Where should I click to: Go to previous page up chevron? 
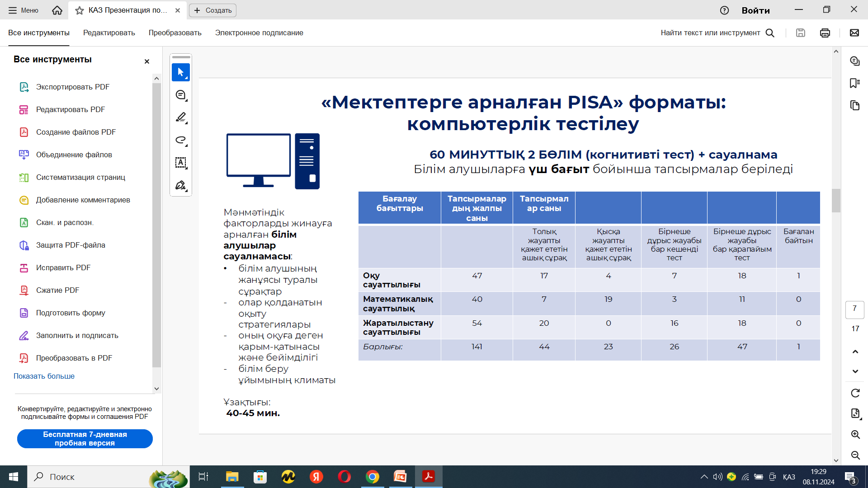coord(855,352)
